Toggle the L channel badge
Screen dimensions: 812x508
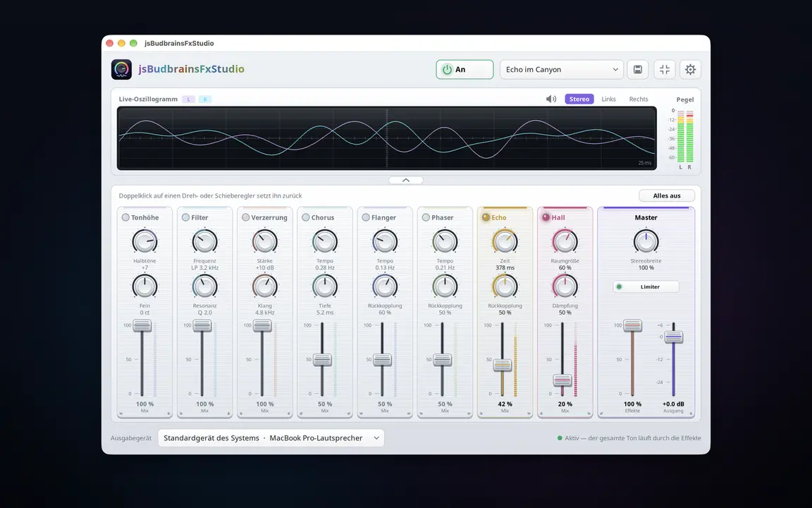(x=188, y=99)
